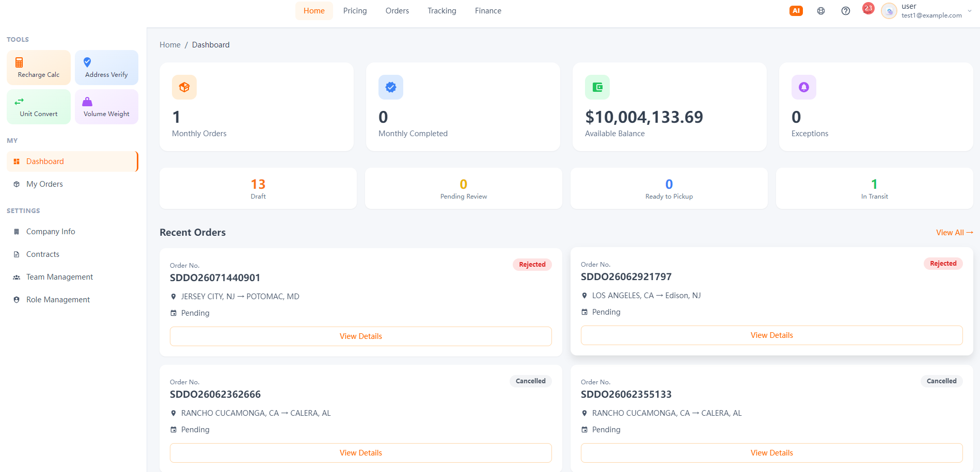The width and height of the screenshot is (980, 472).
Task: Open the Address Verify tool
Action: (x=106, y=68)
